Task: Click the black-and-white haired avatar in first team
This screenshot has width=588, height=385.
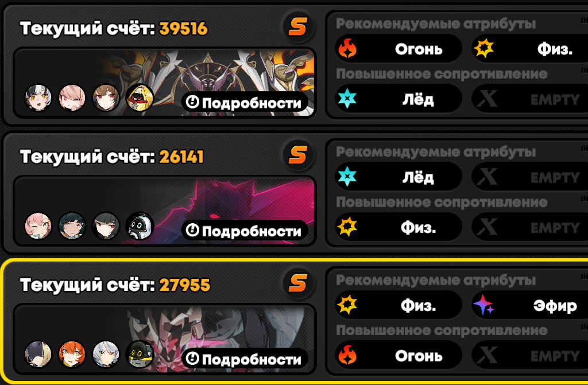Action: [x=38, y=98]
